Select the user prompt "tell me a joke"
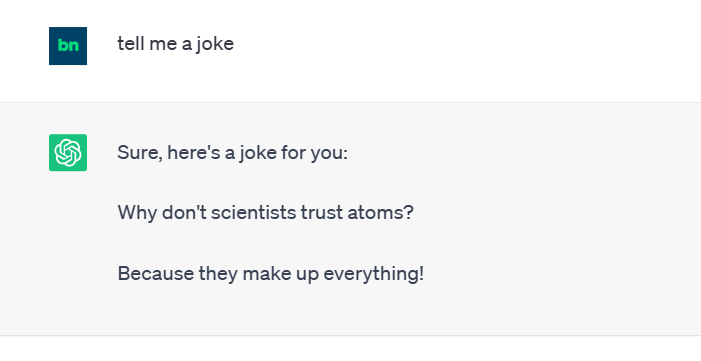 [x=176, y=45]
